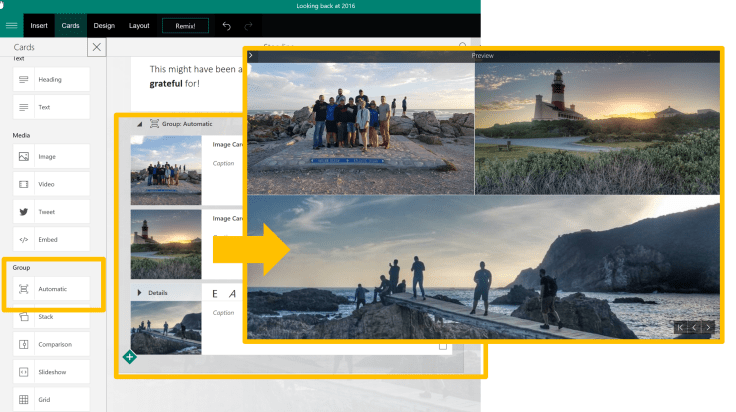Insert an Image card
Viewport: 736px width, 412px height.
tap(51, 157)
